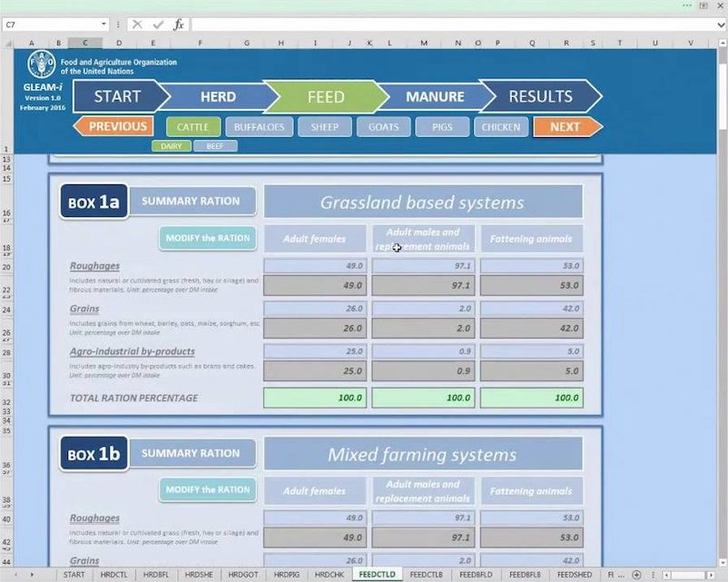The height and width of the screenshot is (582, 728).
Task: Choose the BEEF cattle sub-type
Action: [215, 145]
